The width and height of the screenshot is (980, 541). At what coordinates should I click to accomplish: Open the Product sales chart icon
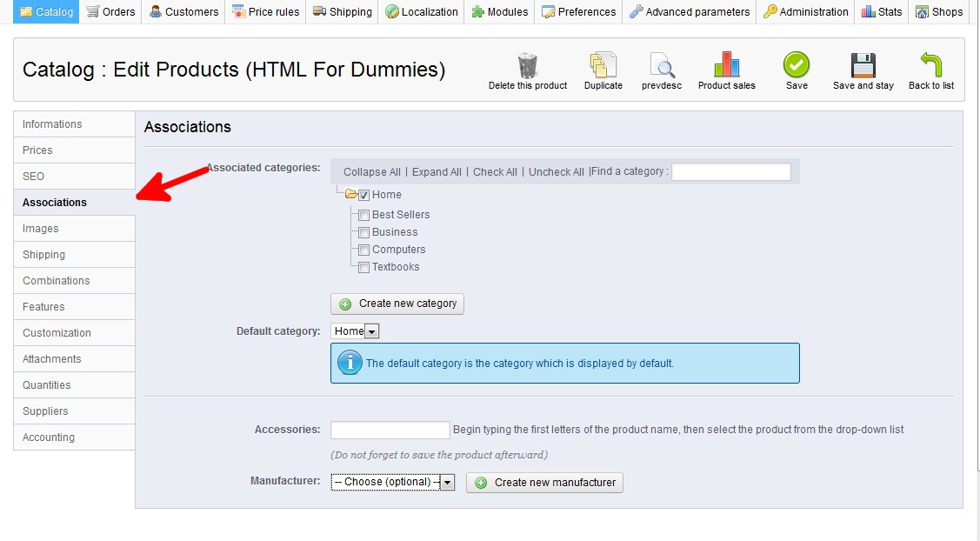[x=726, y=66]
